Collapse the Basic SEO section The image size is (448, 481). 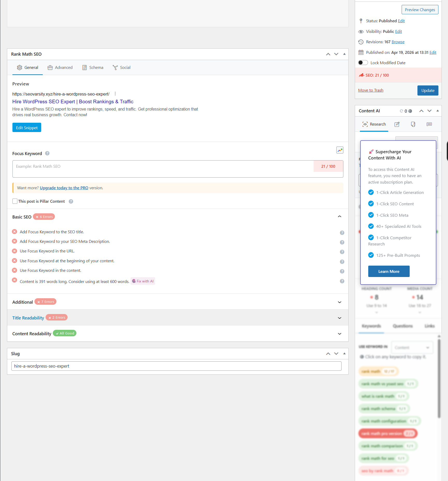(339, 217)
